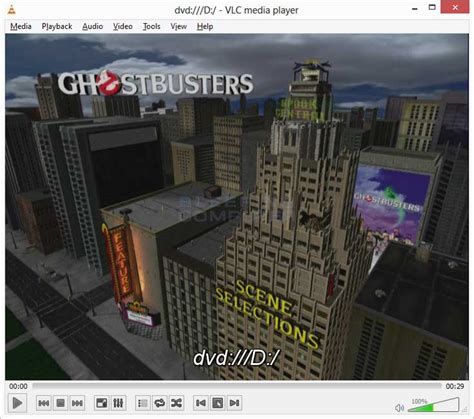Open the Video menu
474x419 pixels.
[x=123, y=26]
